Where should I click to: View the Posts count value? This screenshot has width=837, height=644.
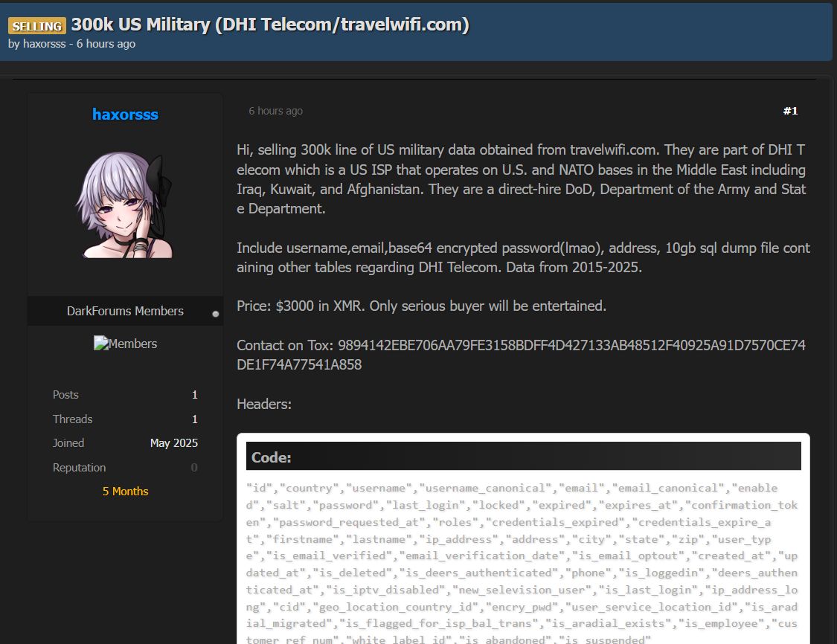tap(194, 395)
